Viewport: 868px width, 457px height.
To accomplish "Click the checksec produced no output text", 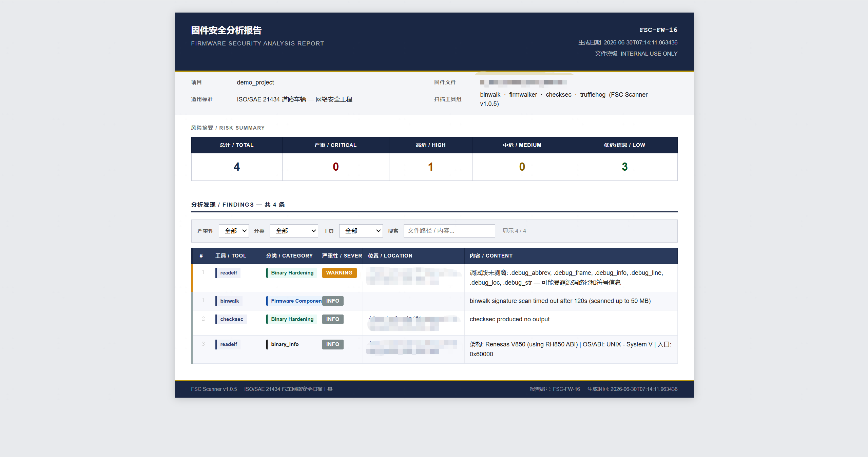I will tap(509, 319).
